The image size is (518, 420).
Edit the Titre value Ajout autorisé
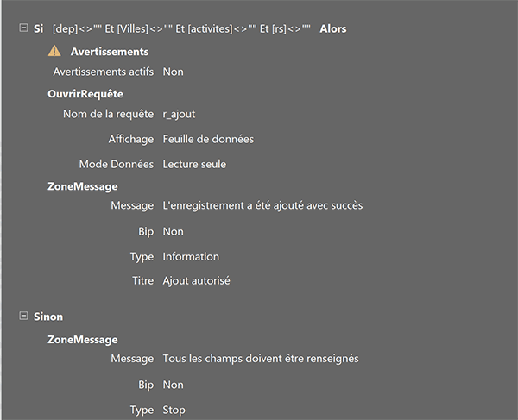[x=197, y=281]
